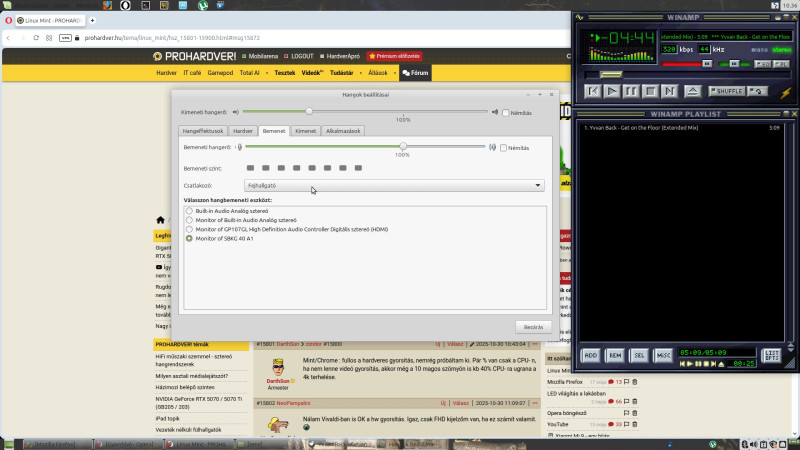
Task: Open system tray volume icon
Action: [x=754, y=445]
